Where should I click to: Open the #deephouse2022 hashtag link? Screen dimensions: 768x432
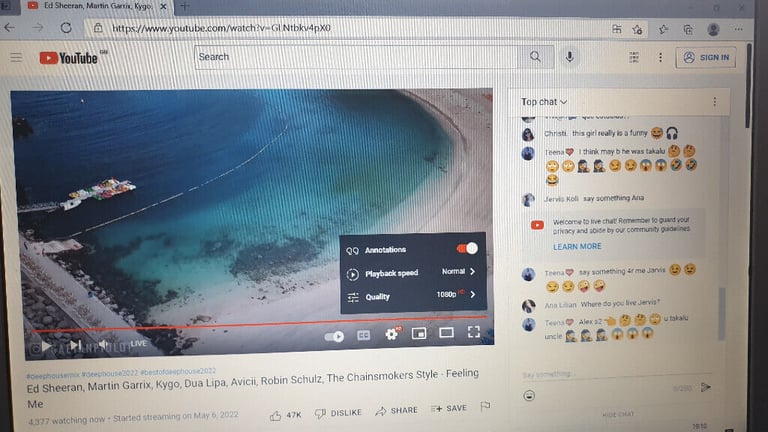tap(110, 373)
